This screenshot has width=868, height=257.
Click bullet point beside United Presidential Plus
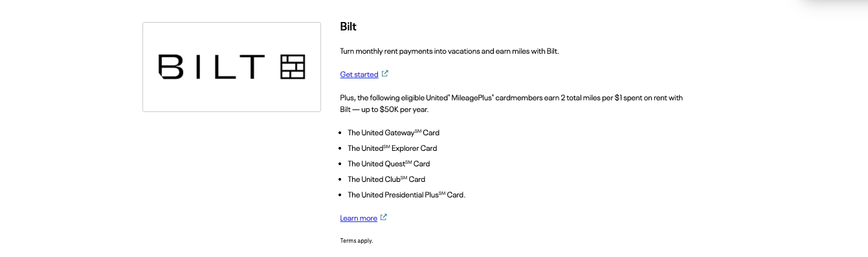(341, 195)
